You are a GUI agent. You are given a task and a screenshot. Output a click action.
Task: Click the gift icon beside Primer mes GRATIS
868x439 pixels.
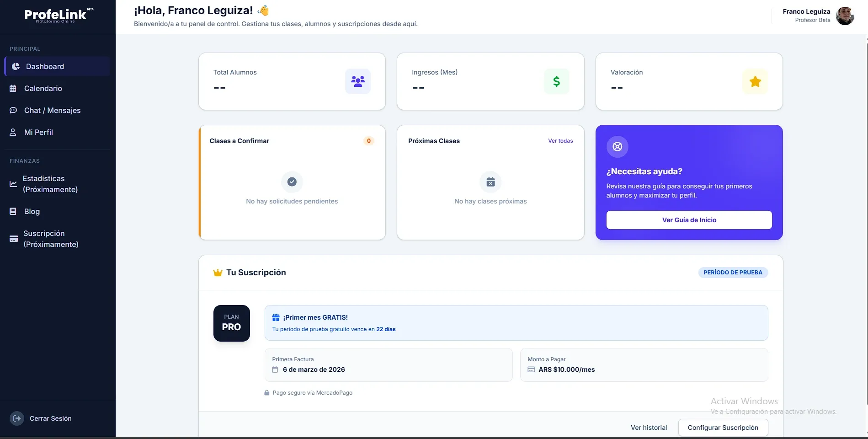click(276, 317)
